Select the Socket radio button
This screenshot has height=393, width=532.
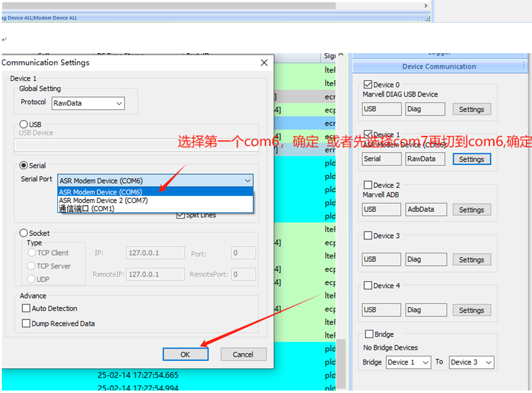23,233
